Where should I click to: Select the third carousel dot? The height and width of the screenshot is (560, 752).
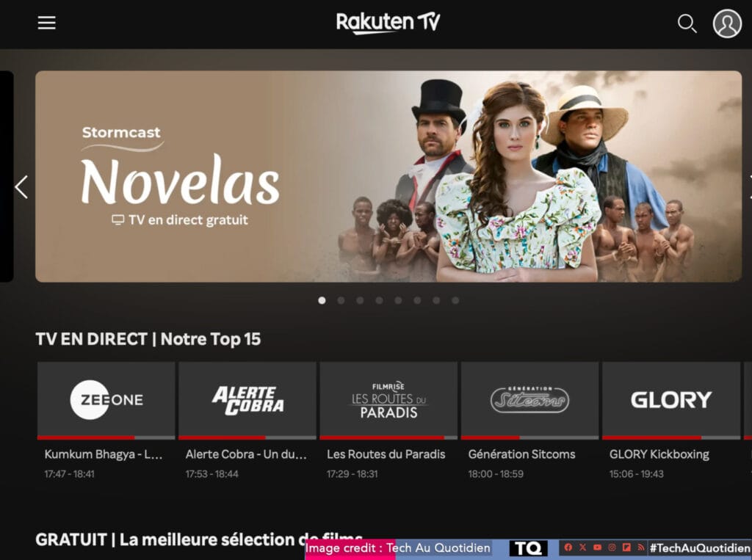click(x=360, y=300)
